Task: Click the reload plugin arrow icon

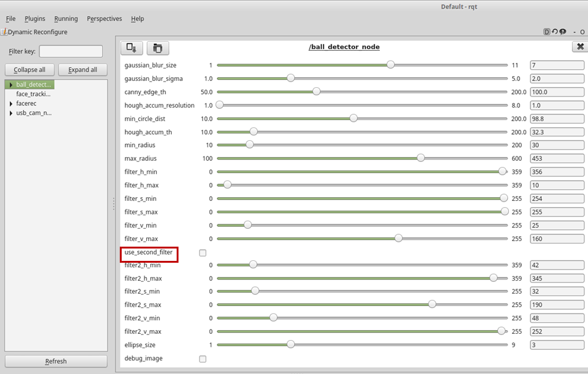Action: 555,32
